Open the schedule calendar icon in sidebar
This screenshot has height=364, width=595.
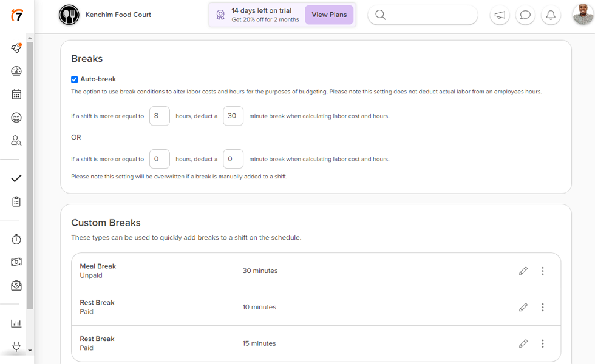[16, 94]
